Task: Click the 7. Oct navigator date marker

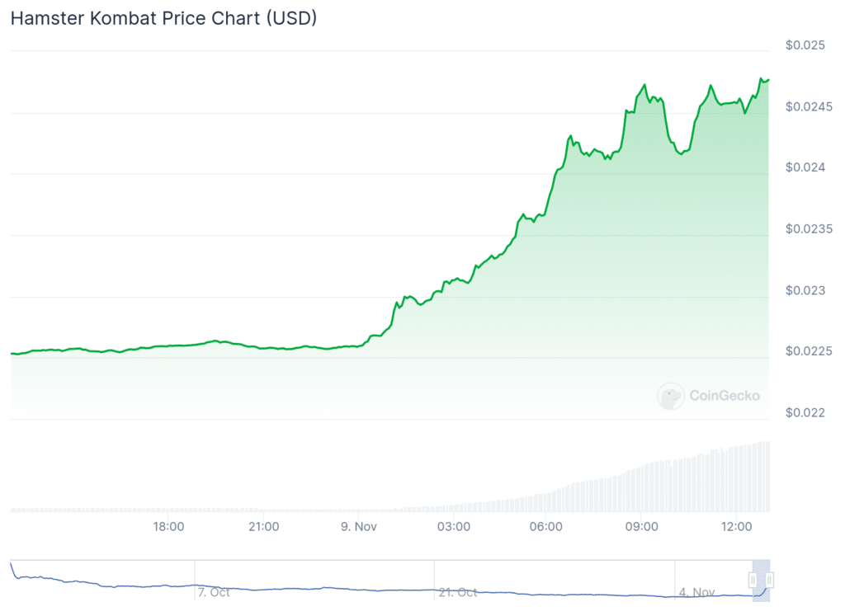Action: tap(214, 592)
